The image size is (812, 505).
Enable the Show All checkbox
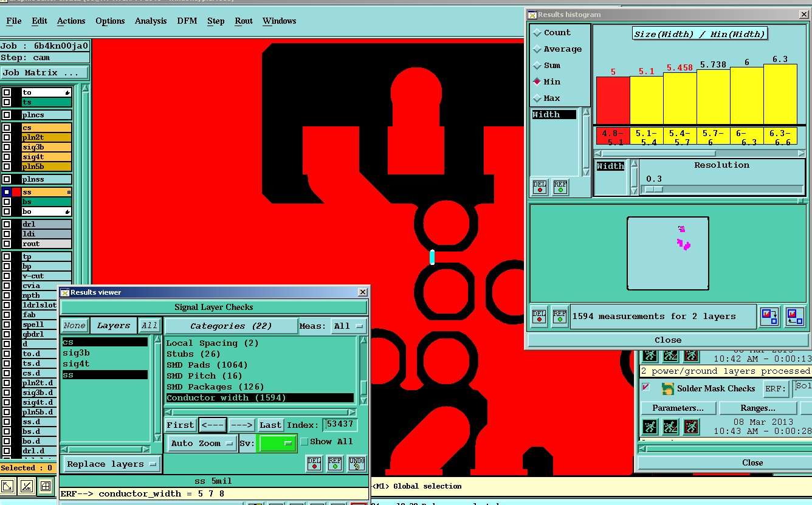click(304, 442)
